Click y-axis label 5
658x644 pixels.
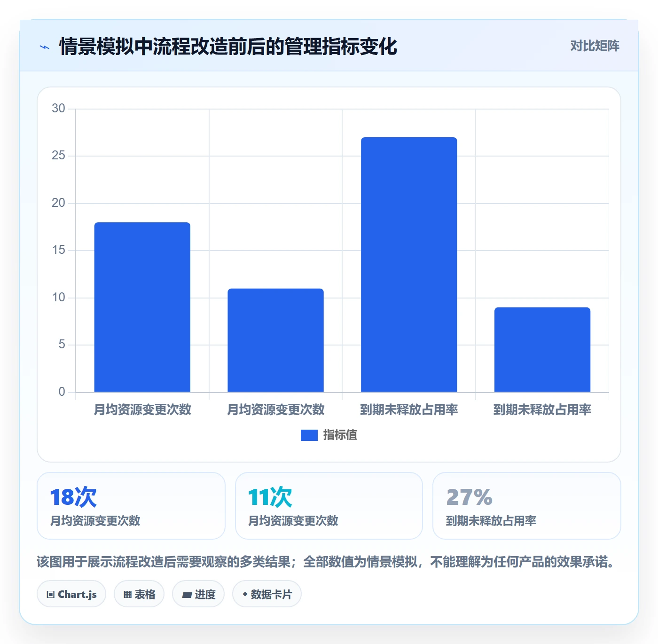pyautogui.click(x=62, y=345)
